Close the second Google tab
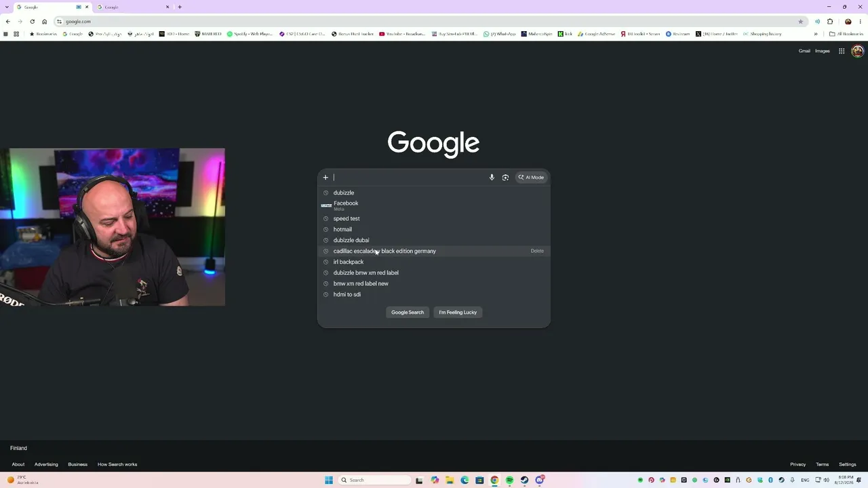This screenshot has height=488, width=868. tap(167, 7)
